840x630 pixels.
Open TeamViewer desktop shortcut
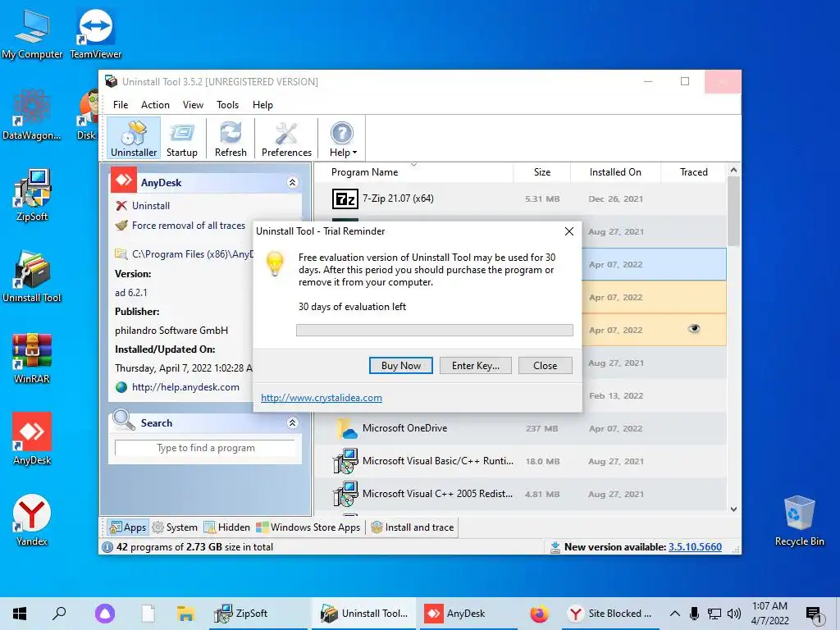pyautogui.click(x=95, y=34)
